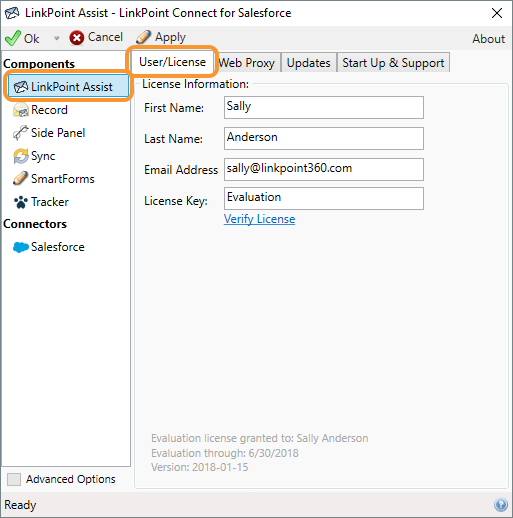Open the Side Panel component icon

[x=21, y=133]
